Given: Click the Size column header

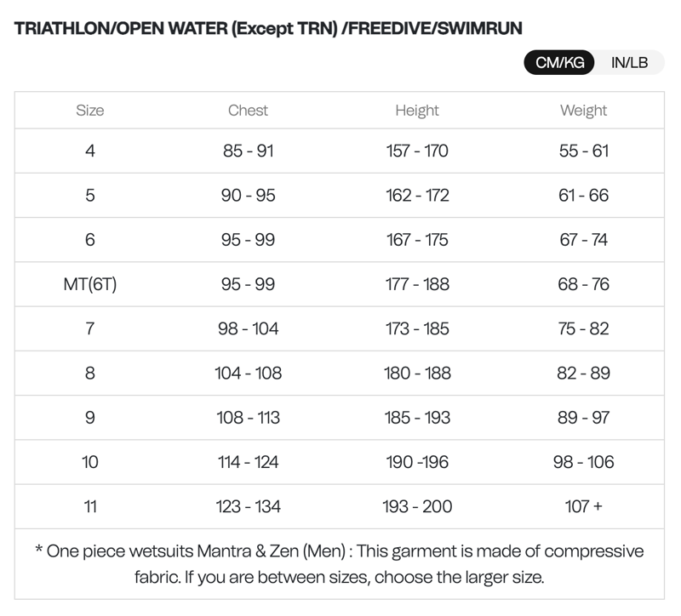Looking at the screenshot, I should pyautogui.click(x=90, y=111).
